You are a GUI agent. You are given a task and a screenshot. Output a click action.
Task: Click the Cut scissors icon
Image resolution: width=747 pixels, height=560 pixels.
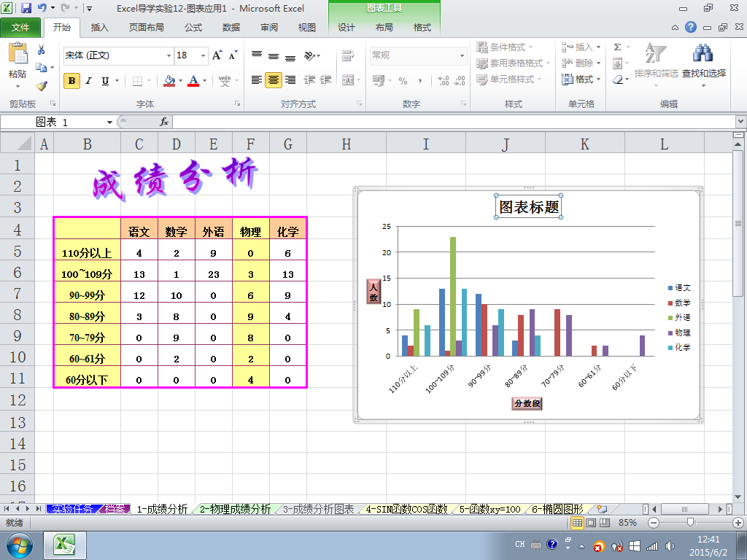point(42,50)
